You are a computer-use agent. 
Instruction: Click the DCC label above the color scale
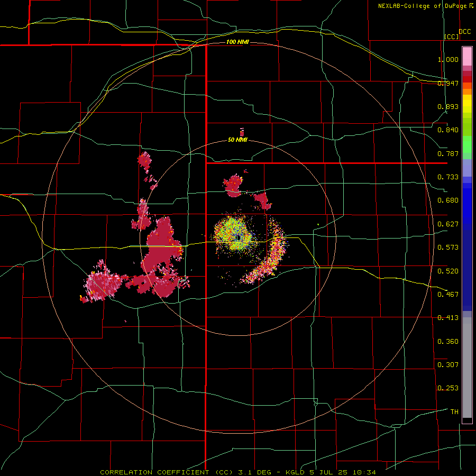(464, 32)
